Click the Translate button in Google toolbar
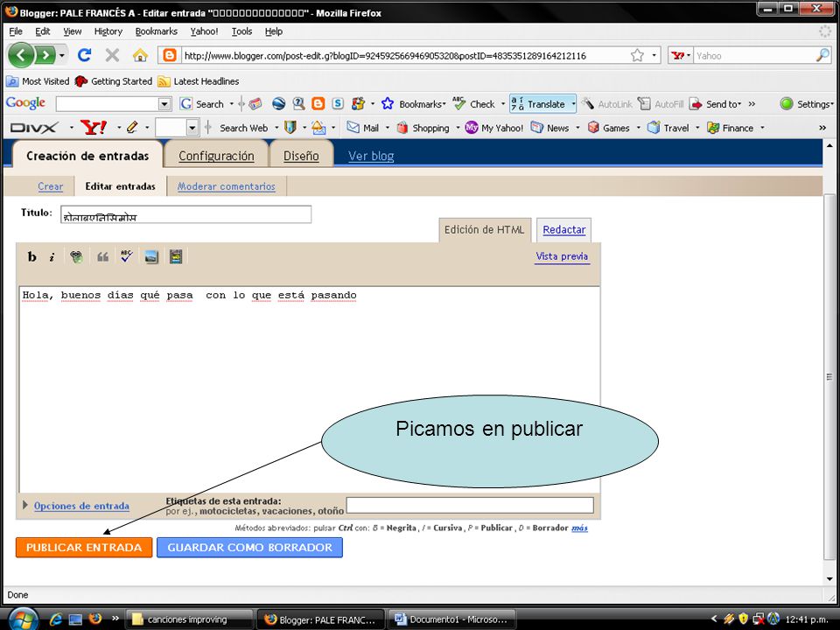Viewport: 840px width, 630px height. (538, 104)
